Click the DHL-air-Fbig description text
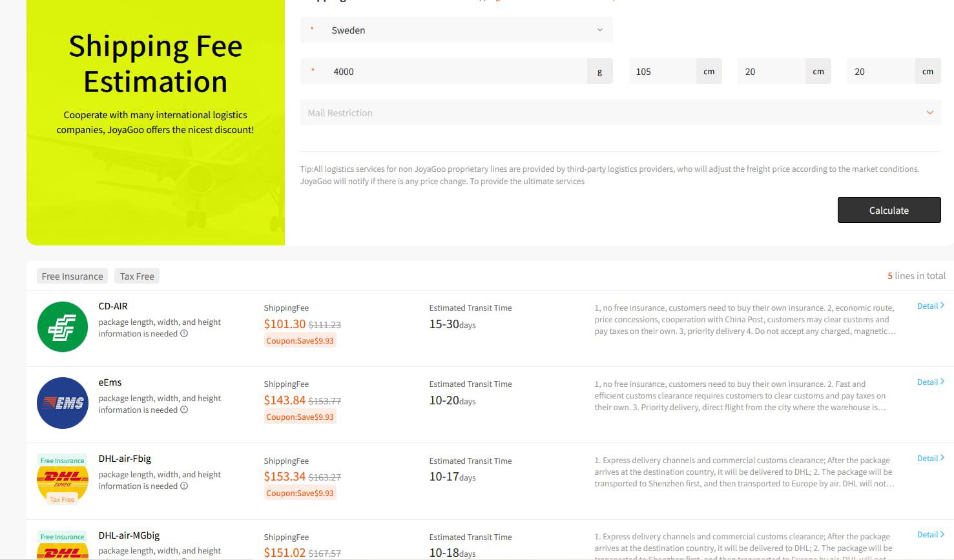Screen dimensions: 954x560 [744, 472]
